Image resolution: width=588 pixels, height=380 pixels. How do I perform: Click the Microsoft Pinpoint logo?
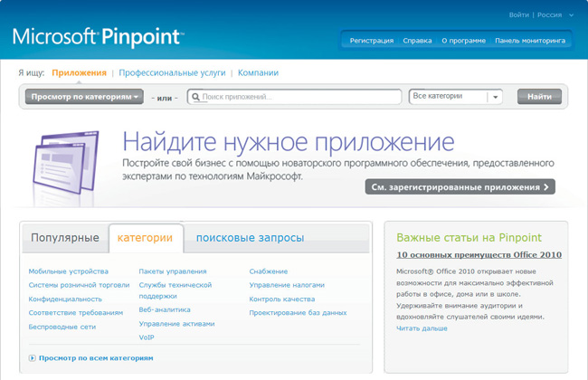98,37
